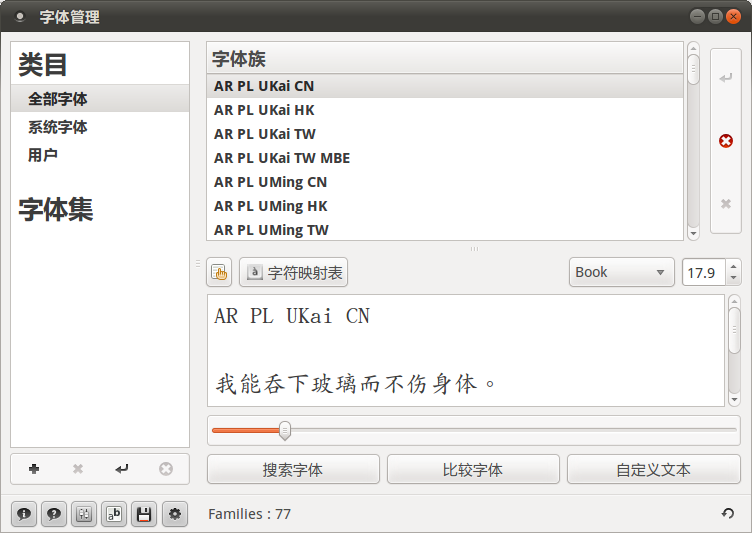Click the floppy disk export icon

144,514
